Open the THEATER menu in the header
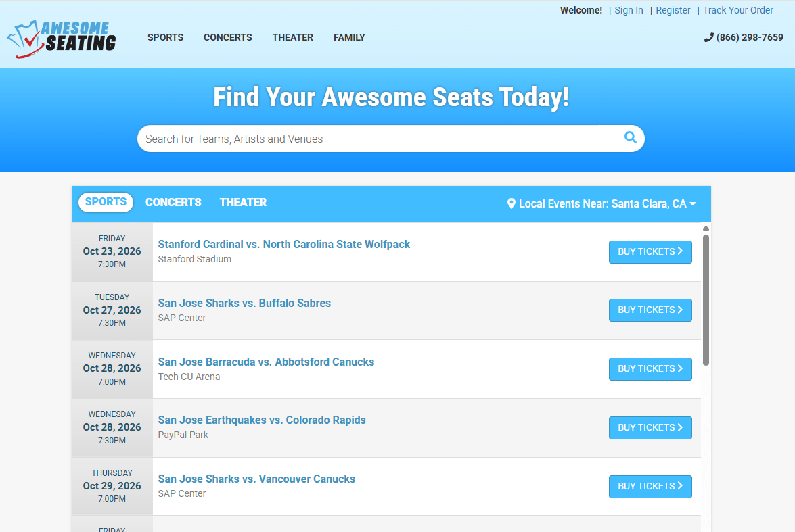Screen dimensions: 795x532 [292, 37]
